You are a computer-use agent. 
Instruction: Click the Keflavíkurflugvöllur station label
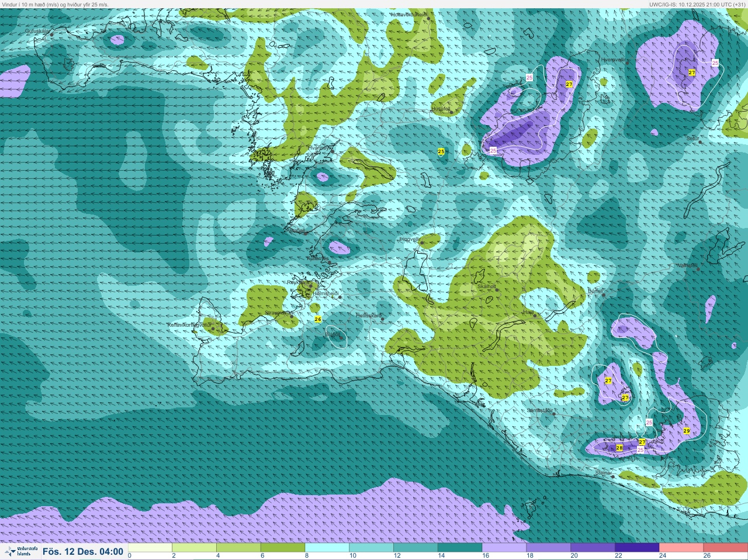pos(189,324)
